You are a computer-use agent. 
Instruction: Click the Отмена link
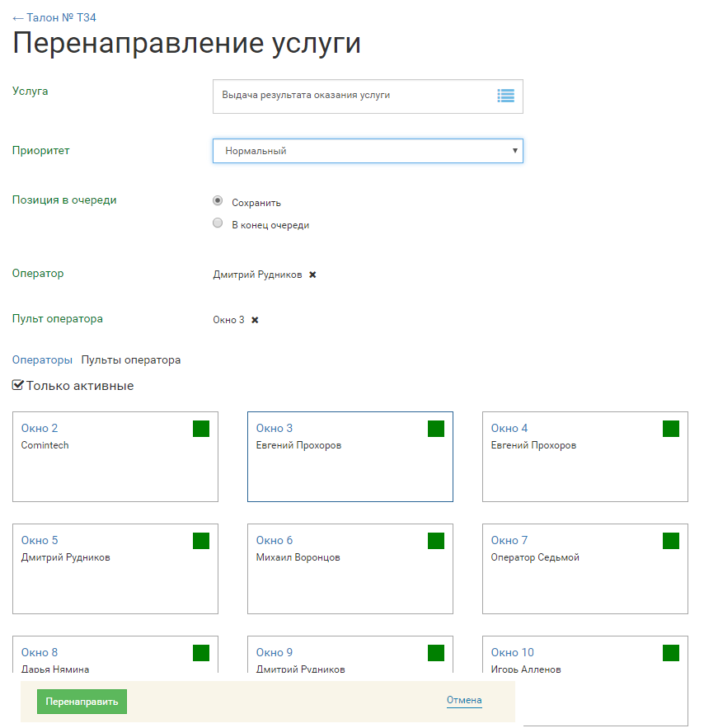point(464,701)
